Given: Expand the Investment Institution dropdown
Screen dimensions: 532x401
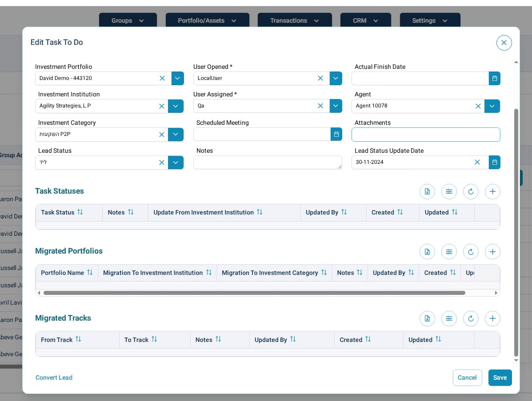Looking at the screenshot, I should click(176, 106).
